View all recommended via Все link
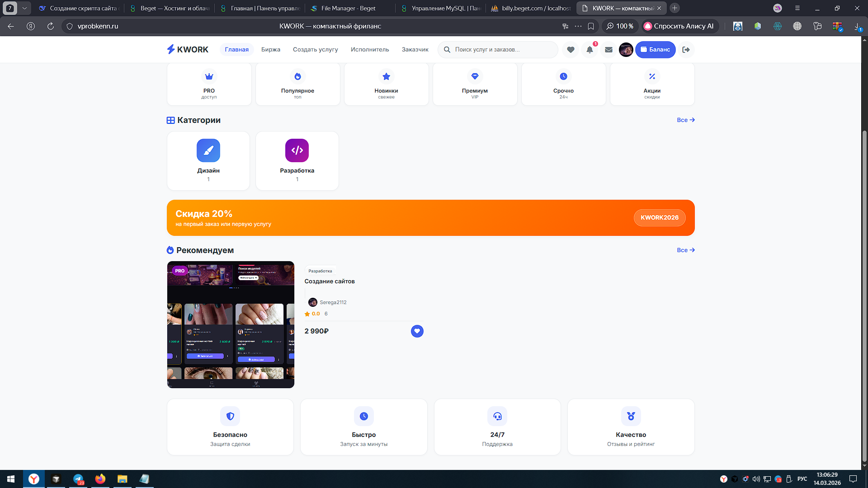This screenshot has width=868, height=488. pyautogui.click(x=686, y=250)
